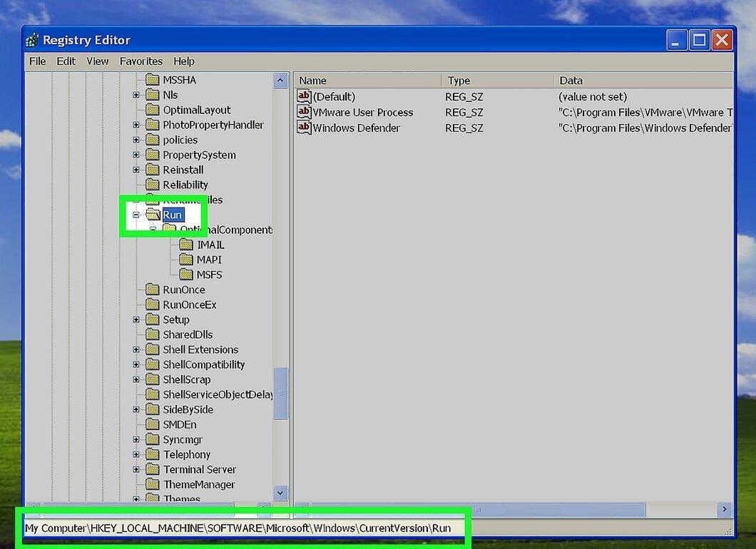Select the RunOnce folder icon
The width and height of the screenshot is (756, 549).
click(153, 289)
